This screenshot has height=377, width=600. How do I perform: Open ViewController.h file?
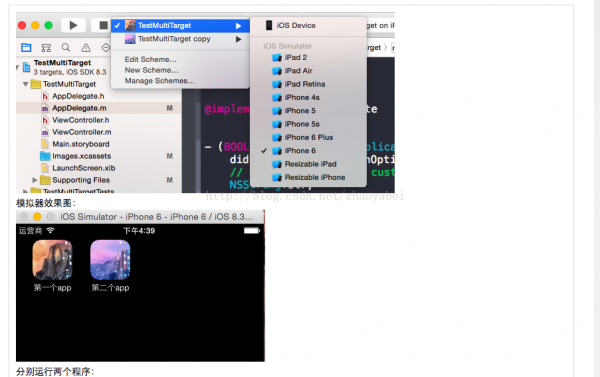click(80, 120)
